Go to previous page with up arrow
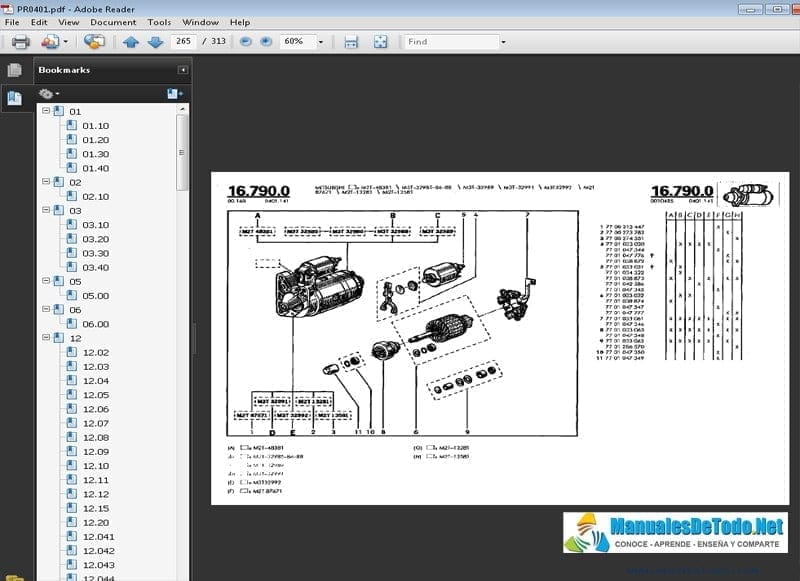The height and width of the screenshot is (581, 800). pyautogui.click(x=131, y=42)
